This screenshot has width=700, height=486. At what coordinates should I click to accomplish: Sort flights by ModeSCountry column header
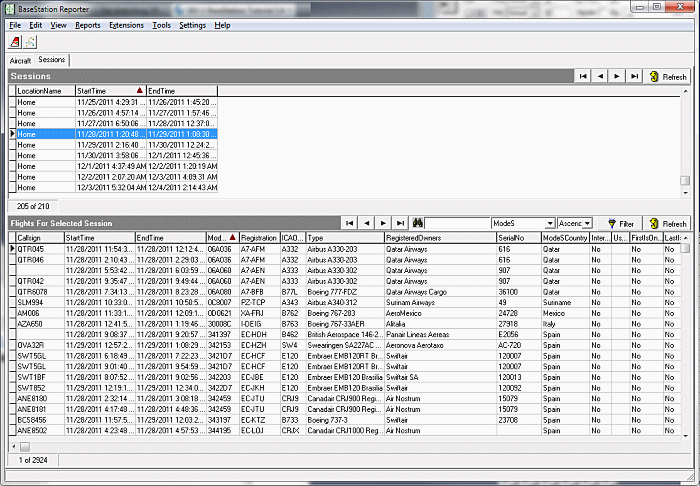click(x=566, y=237)
